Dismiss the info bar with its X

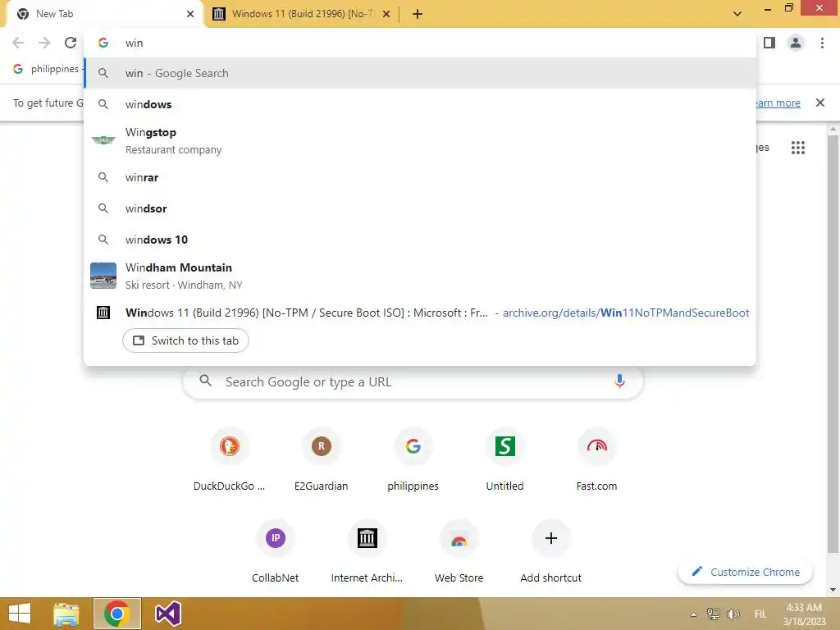tap(819, 103)
